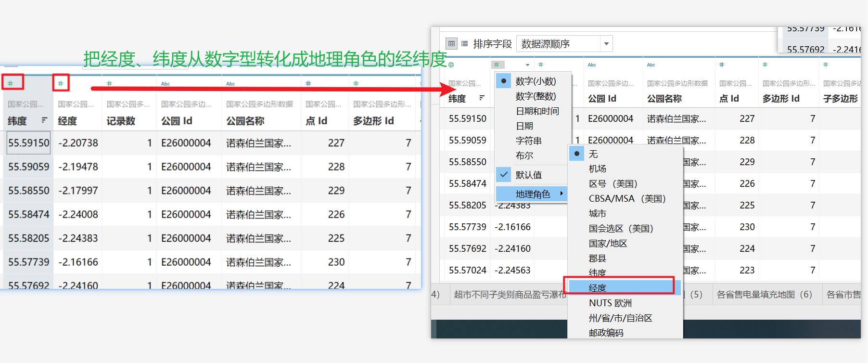Click 公园名称 column header in right screenshot
This screenshot has width=868, height=363.
click(664, 99)
